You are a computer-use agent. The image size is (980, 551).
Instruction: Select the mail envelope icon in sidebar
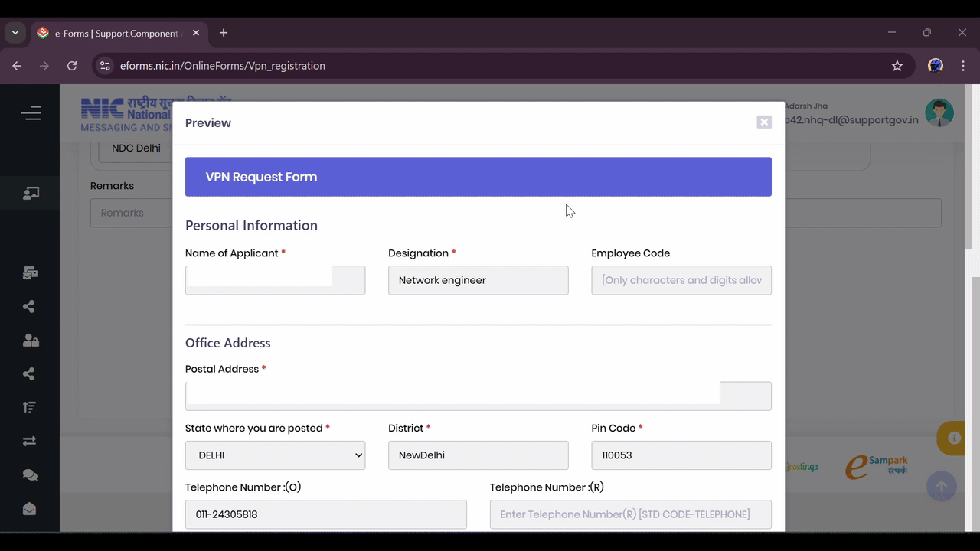pyautogui.click(x=31, y=508)
